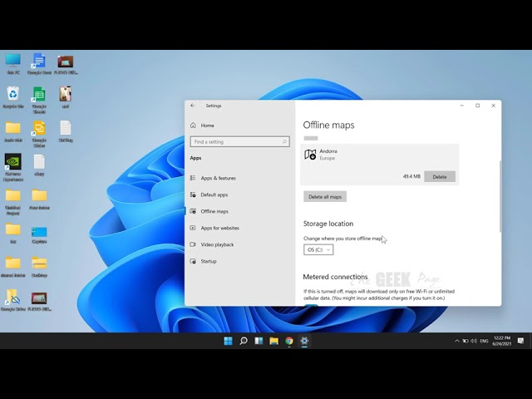The height and width of the screenshot is (399, 532).
Task: Open File Explorer from the taskbar
Action: click(273, 341)
